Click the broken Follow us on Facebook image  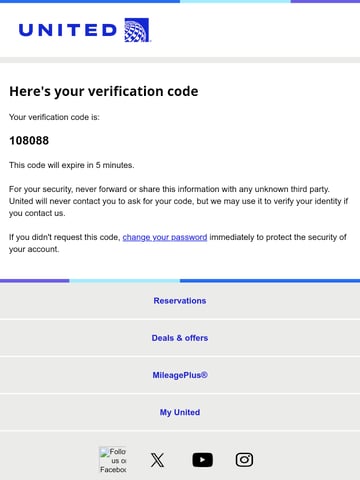pyautogui.click(x=113, y=460)
